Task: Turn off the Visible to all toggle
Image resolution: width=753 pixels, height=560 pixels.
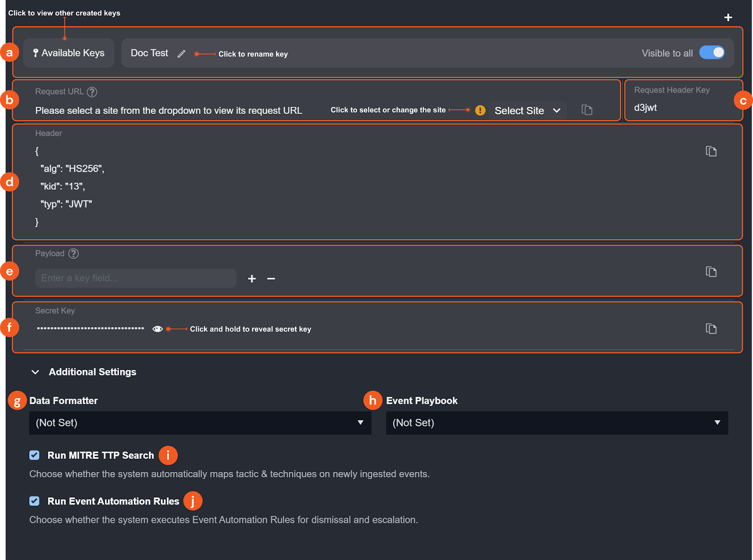Action: point(712,53)
